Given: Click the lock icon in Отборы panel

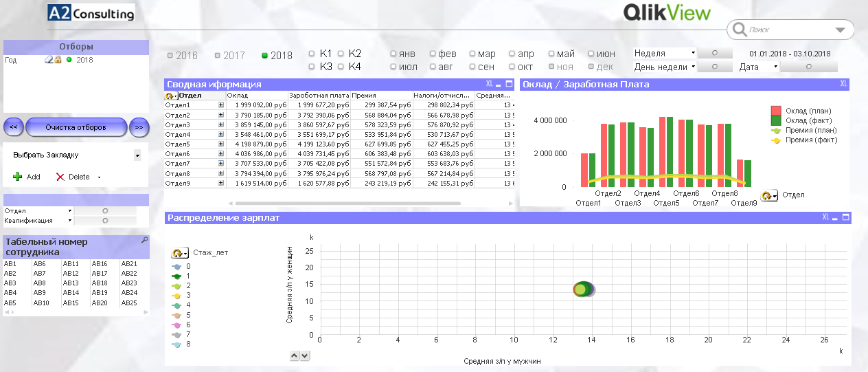Looking at the screenshot, I should [x=58, y=60].
